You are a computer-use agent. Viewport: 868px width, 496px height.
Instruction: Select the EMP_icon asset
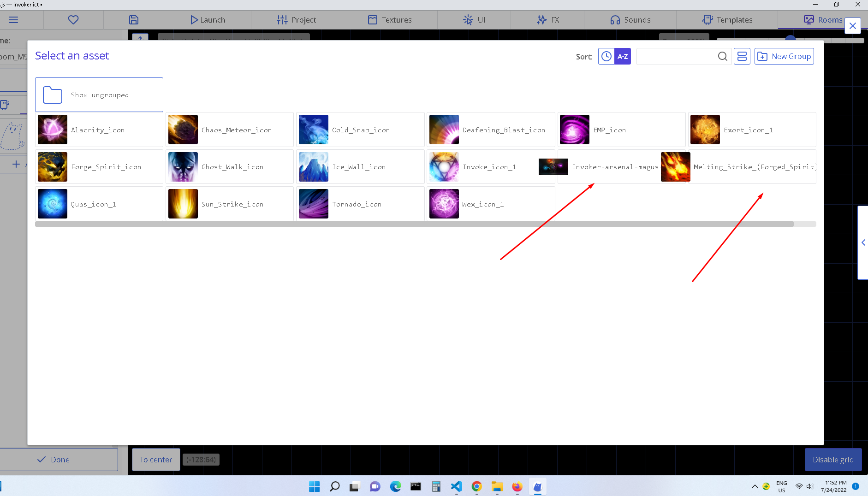click(621, 130)
